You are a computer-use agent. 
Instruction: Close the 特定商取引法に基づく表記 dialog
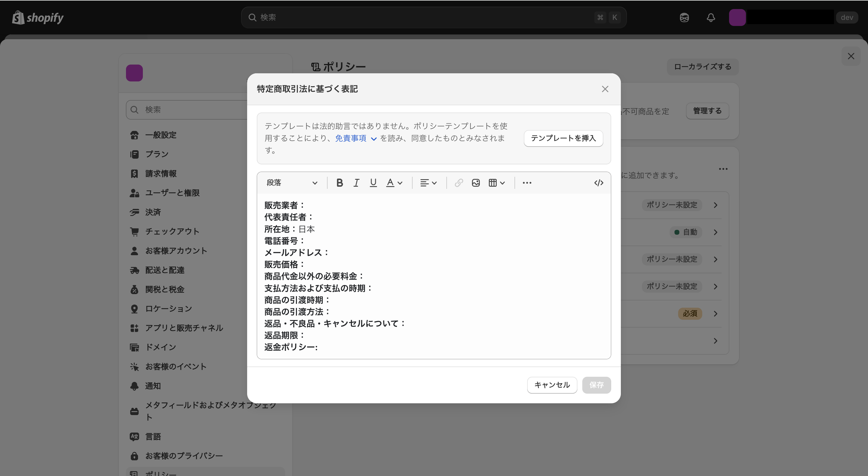[x=605, y=89]
